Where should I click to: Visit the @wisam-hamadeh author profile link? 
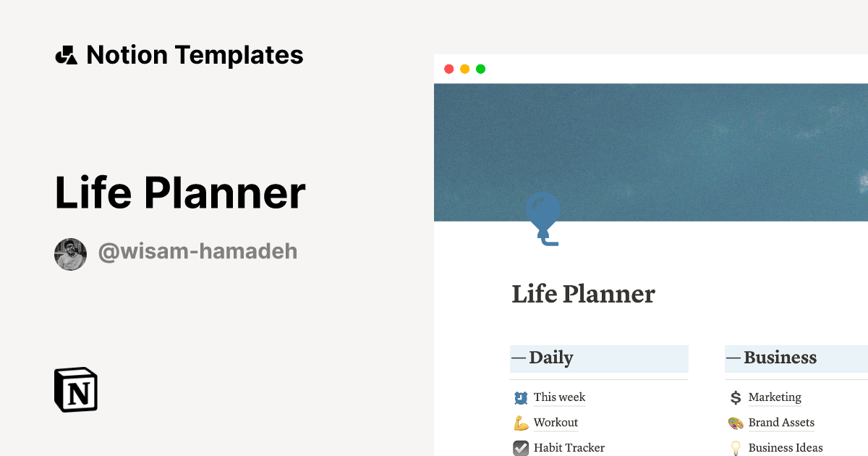click(x=197, y=252)
